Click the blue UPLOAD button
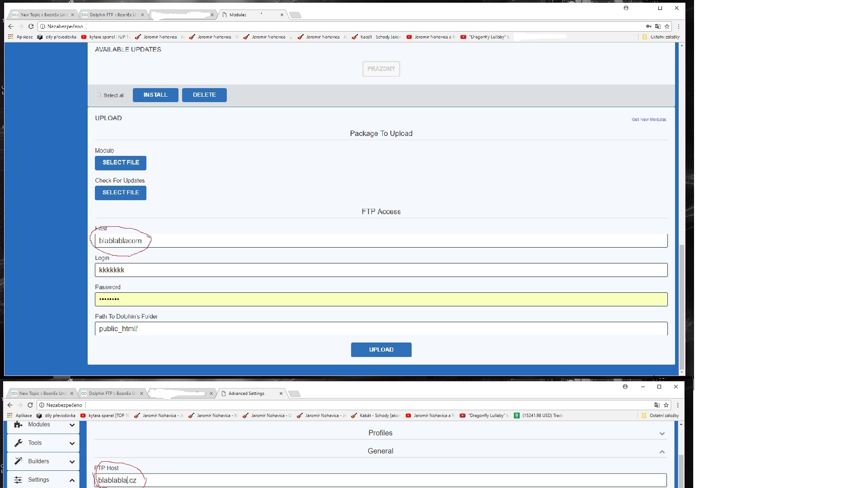 click(x=381, y=350)
